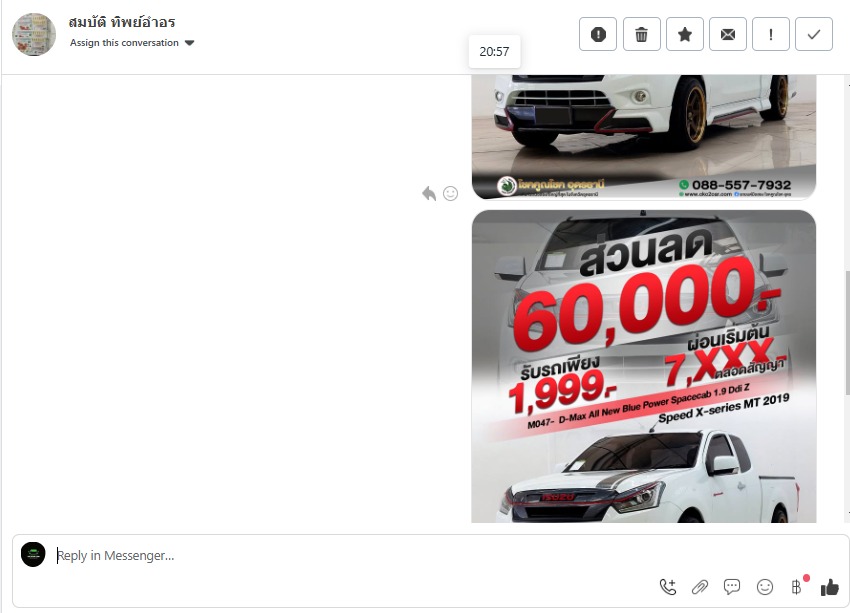Screen dimensions: 850x613
Task: Click the conversation vertical scrollbar
Action: point(847,333)
